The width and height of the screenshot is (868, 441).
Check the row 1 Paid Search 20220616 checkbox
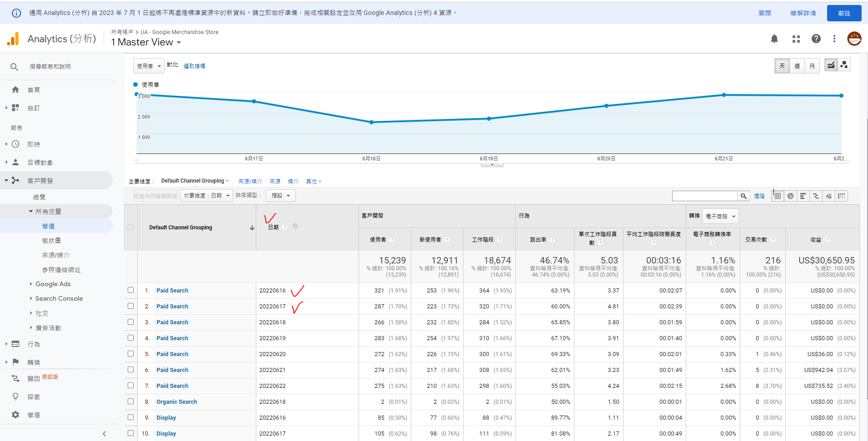(x=131, y=290)
